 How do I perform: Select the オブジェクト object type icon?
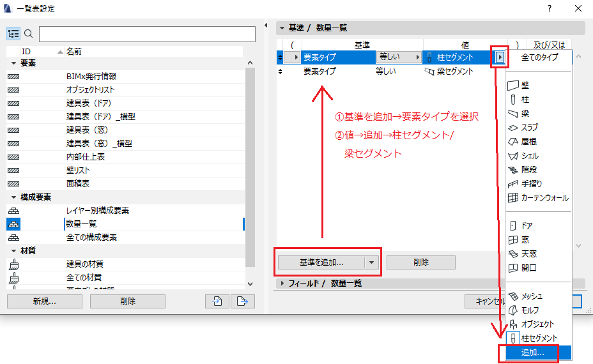coord(513,324)
